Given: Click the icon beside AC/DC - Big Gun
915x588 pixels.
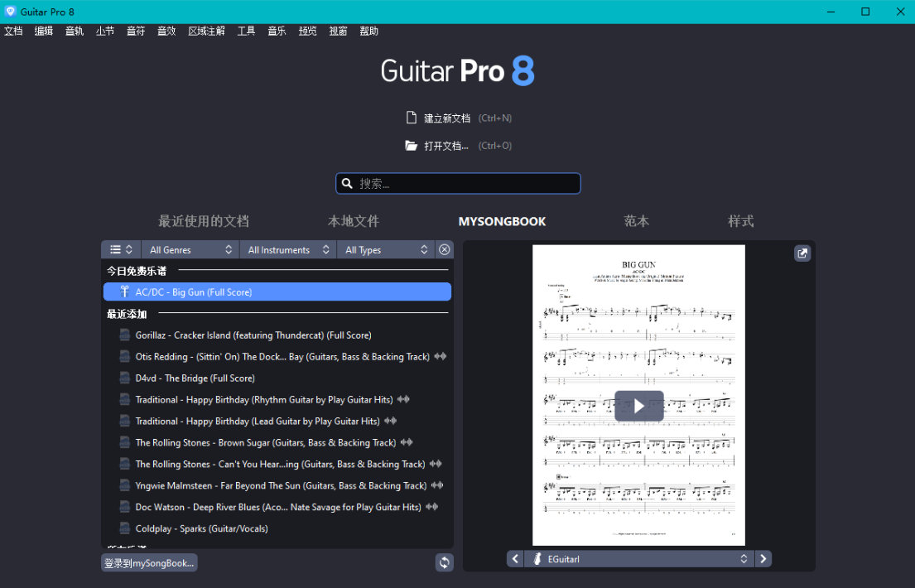Looking at the screenshot, I should coord(124,292).
